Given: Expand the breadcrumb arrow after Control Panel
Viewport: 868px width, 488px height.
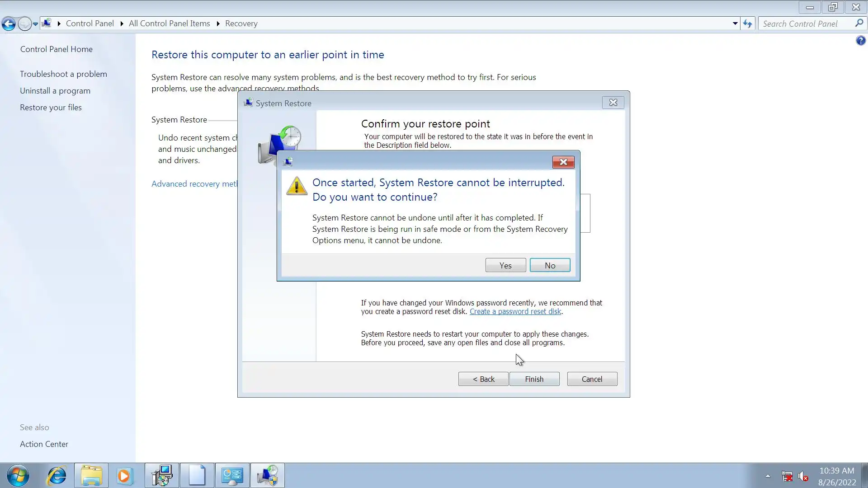Looking at the screenshot, I should [122, 23].
